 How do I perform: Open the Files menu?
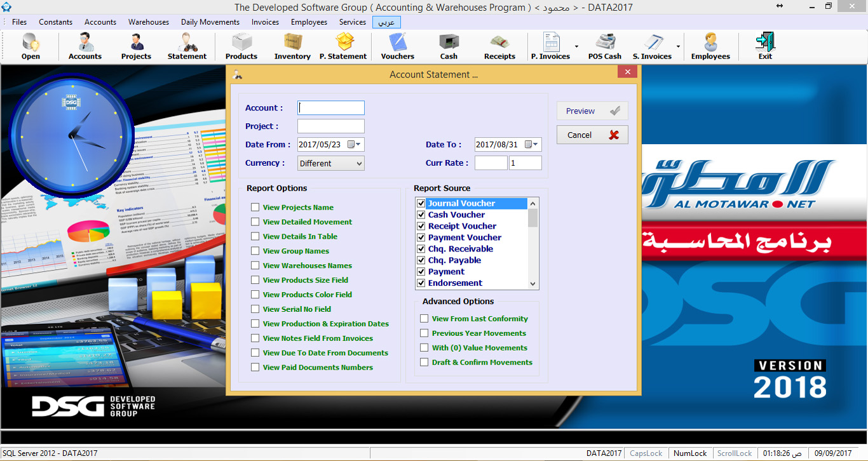[19, 22]
